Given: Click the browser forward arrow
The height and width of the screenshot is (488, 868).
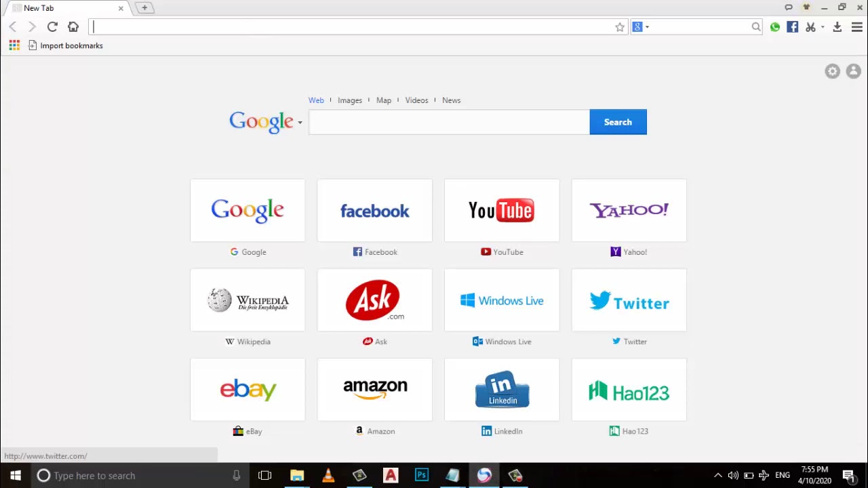Looking at the screenshot, I should 31,26.
